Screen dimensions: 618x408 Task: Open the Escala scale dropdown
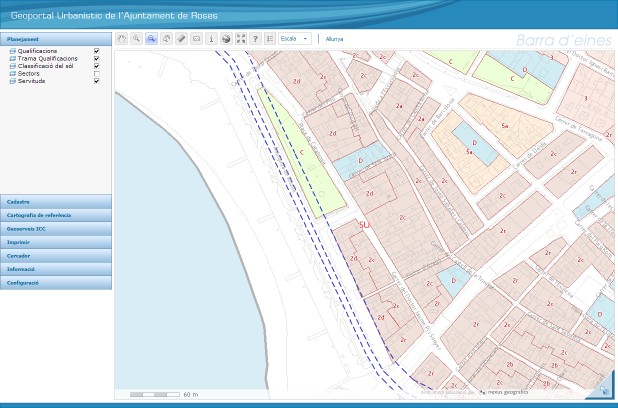pyautogui.click(x=295, y=38)
